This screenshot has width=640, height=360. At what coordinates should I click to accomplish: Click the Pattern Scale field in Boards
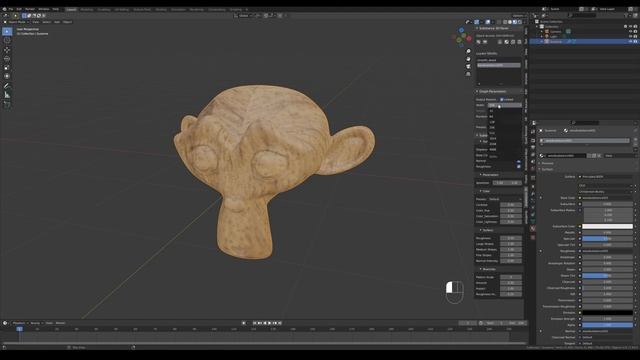[x=511, y=277]
